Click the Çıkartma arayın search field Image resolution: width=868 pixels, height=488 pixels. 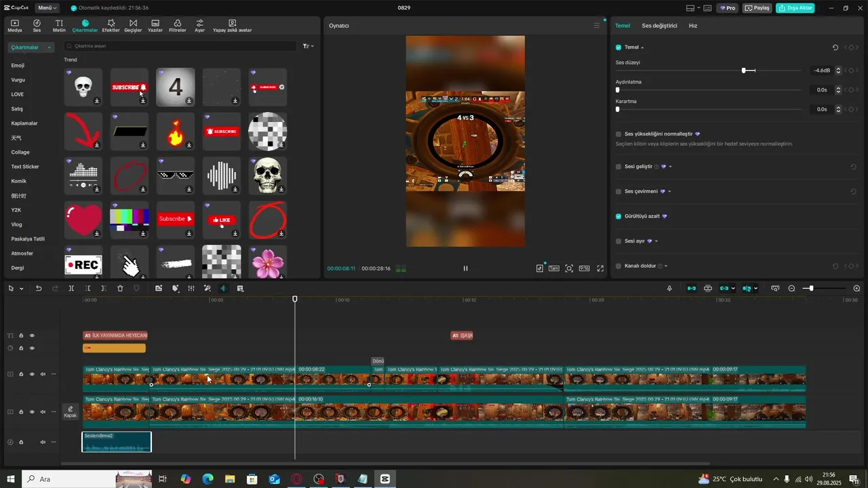[180, 46]
